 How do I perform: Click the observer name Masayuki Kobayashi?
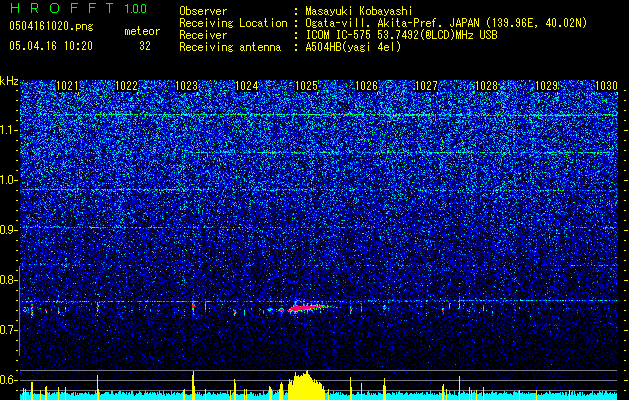[x=359, y=12]
